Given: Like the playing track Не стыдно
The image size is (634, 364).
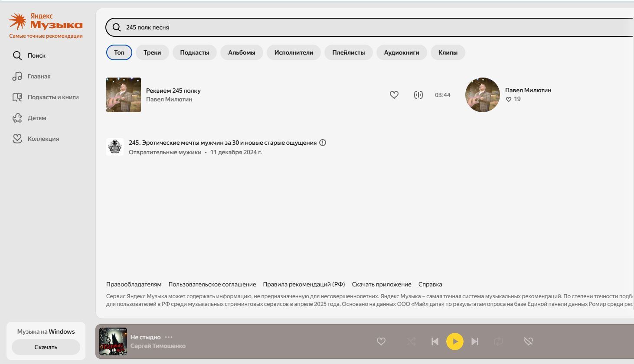Looking at the screenshot, I should (381, 341).
